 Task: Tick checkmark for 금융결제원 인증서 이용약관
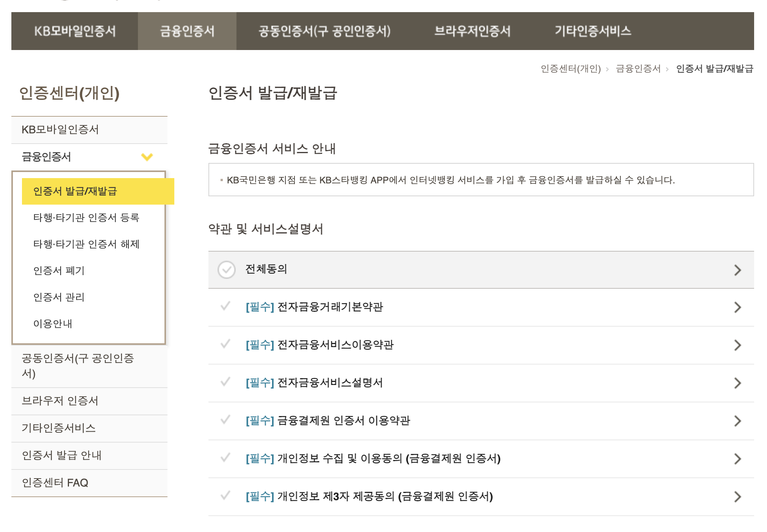tap(225, 420)
